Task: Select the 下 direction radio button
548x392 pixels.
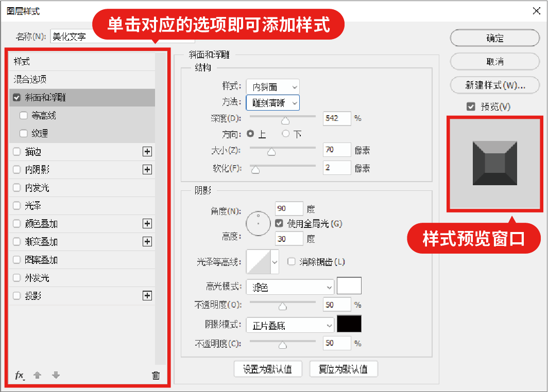Action: pos(286,134)
